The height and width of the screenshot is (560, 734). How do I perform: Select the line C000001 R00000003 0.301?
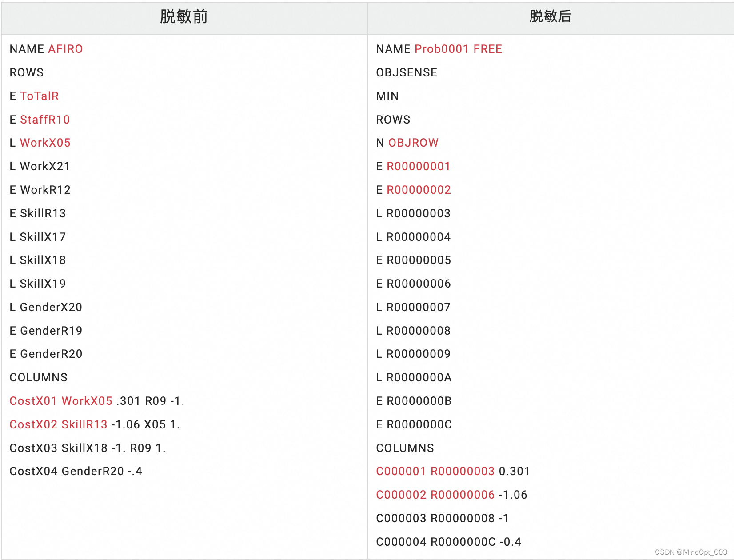(x=453, y=471)
